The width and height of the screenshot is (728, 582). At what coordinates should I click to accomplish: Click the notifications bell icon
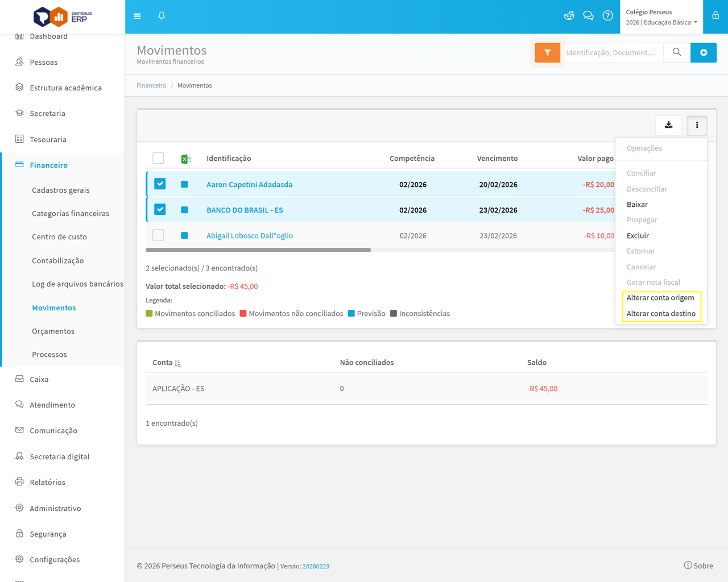point(162,16)
